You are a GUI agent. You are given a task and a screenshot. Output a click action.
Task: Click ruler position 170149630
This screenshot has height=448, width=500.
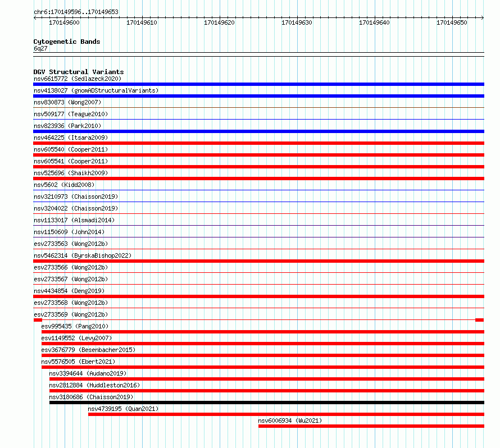click(x=297, y=22)
